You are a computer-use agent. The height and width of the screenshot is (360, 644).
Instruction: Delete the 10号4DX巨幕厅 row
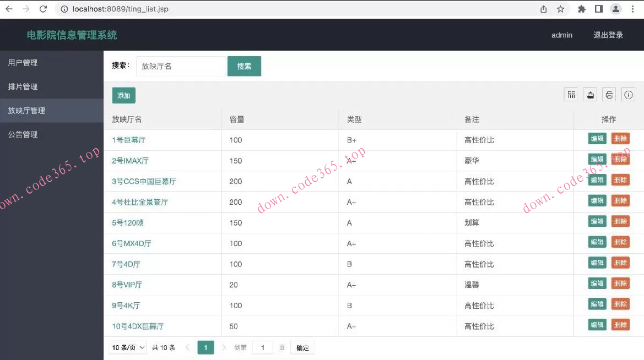pyautogui.click(x=620, y=325)
